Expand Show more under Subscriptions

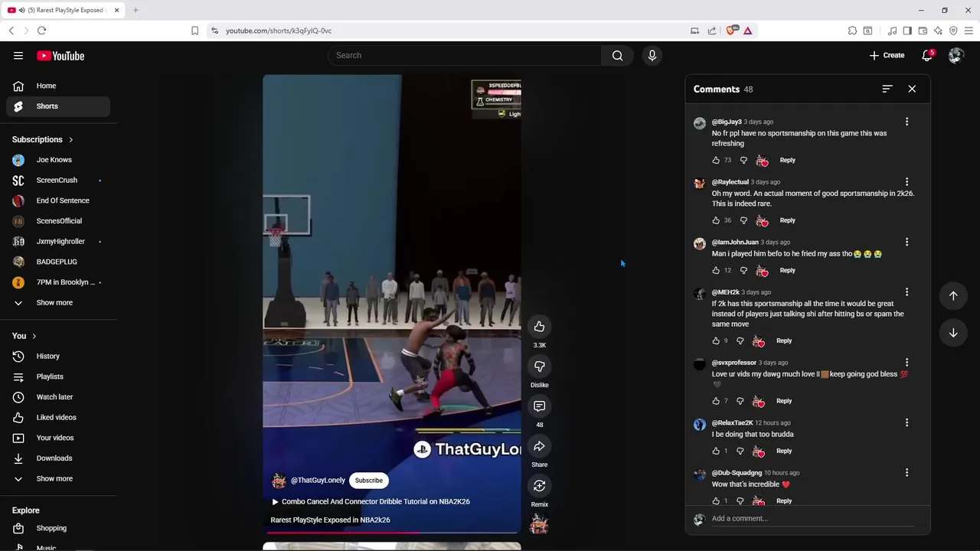(58, 302)
